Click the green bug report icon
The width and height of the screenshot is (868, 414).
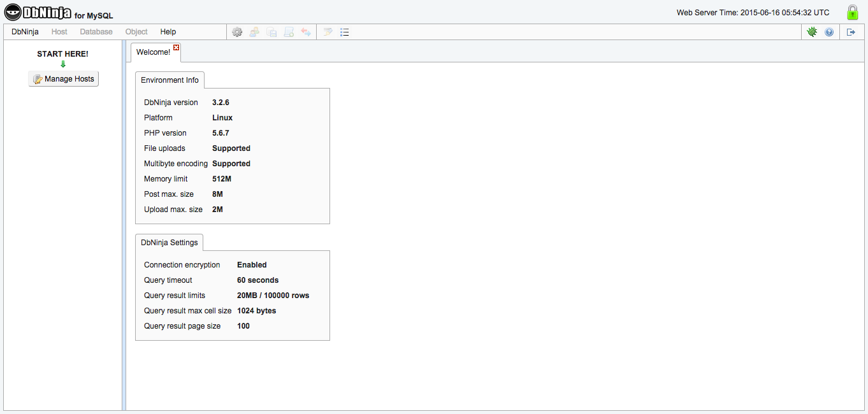(812, 31)
